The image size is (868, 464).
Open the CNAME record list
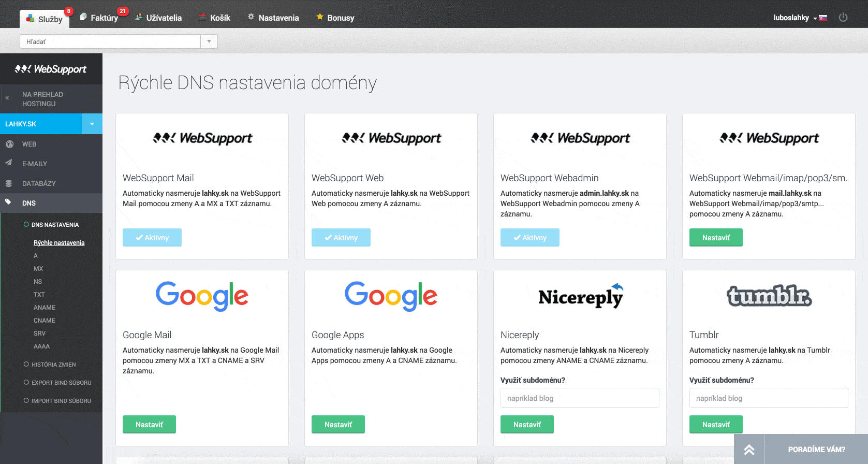tap(45, 321)
